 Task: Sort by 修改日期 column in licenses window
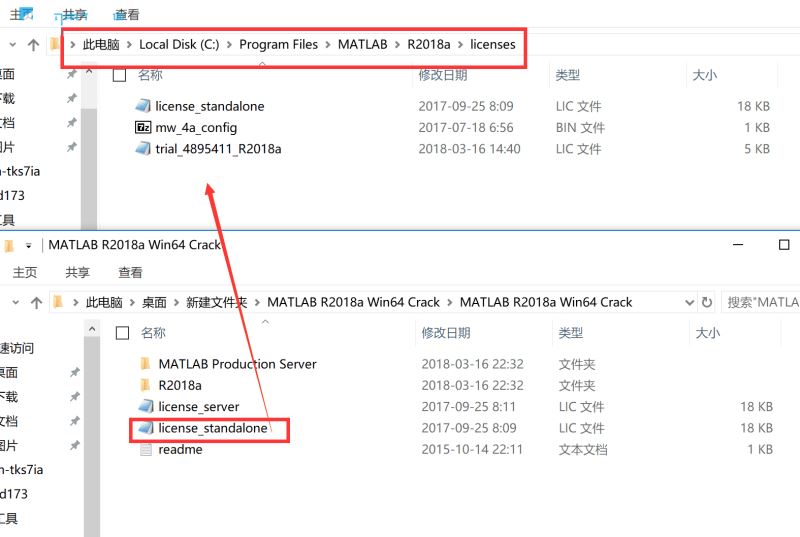pos(443,75)
